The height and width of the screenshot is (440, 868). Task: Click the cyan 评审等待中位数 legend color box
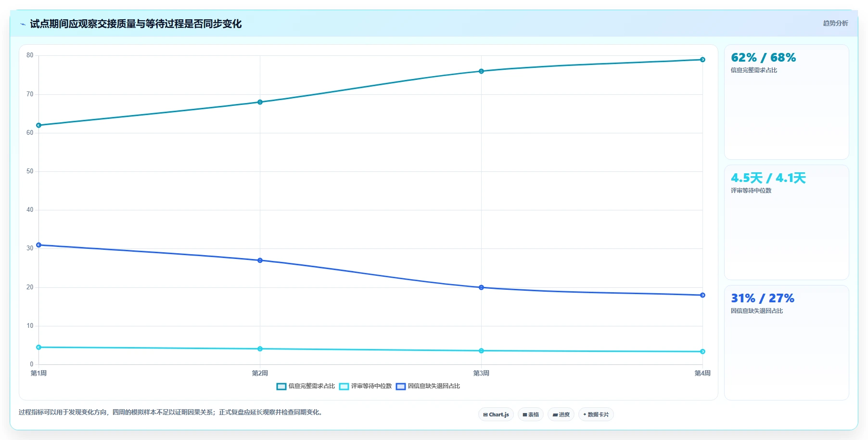(344, 386)
